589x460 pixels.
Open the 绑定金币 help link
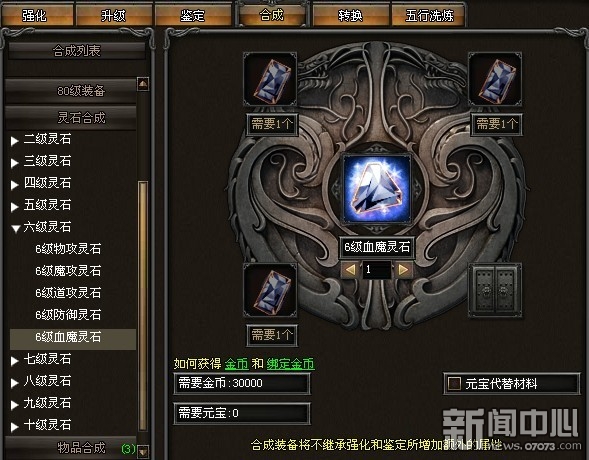click(290, 363)
